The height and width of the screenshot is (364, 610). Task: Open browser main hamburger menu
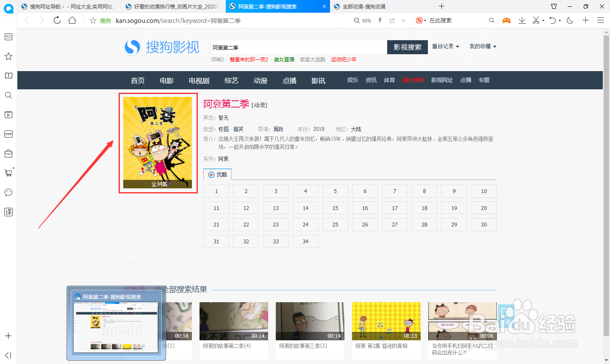click(x=601, y=20)
